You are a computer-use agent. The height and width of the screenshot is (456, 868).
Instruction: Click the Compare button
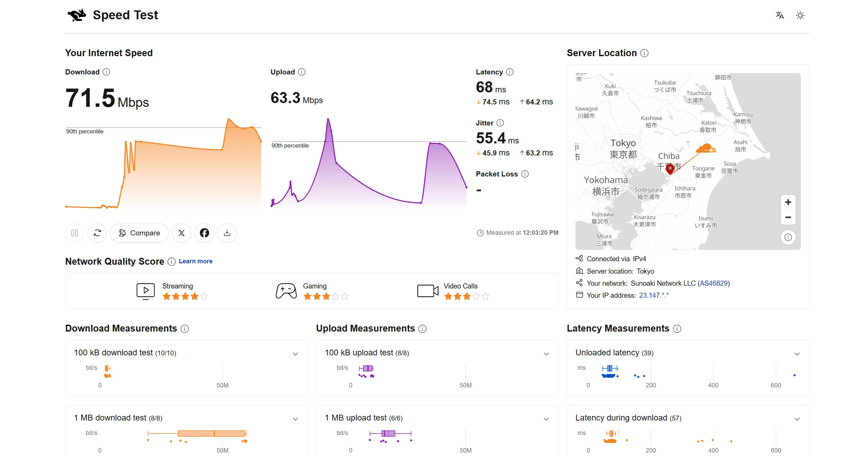tap(139, 233)
